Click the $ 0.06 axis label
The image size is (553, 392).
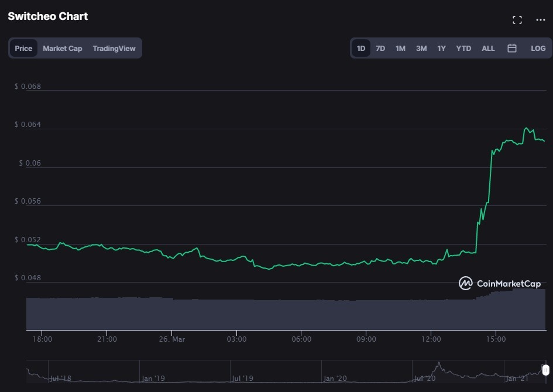click(30, 163)
